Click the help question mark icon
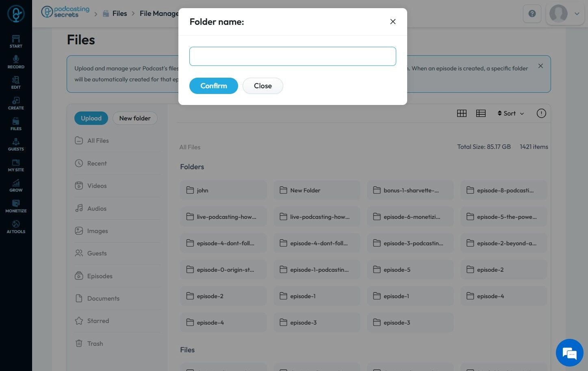588x371 pixels. [x=532, y=14]
